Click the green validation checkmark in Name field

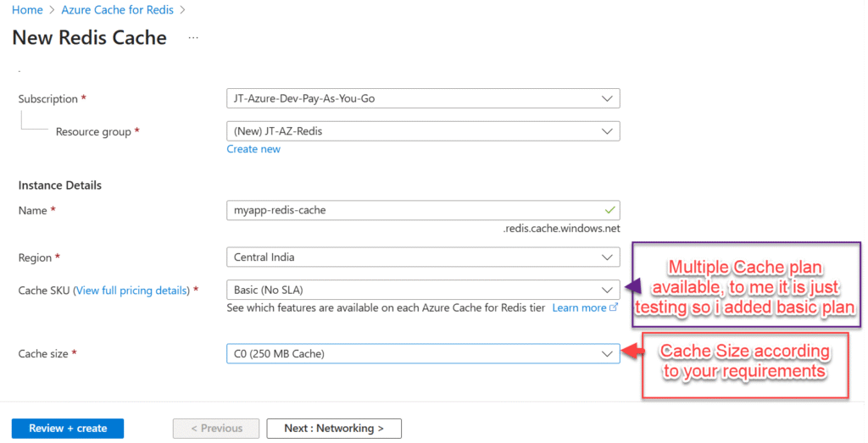(x=609, y=210)
